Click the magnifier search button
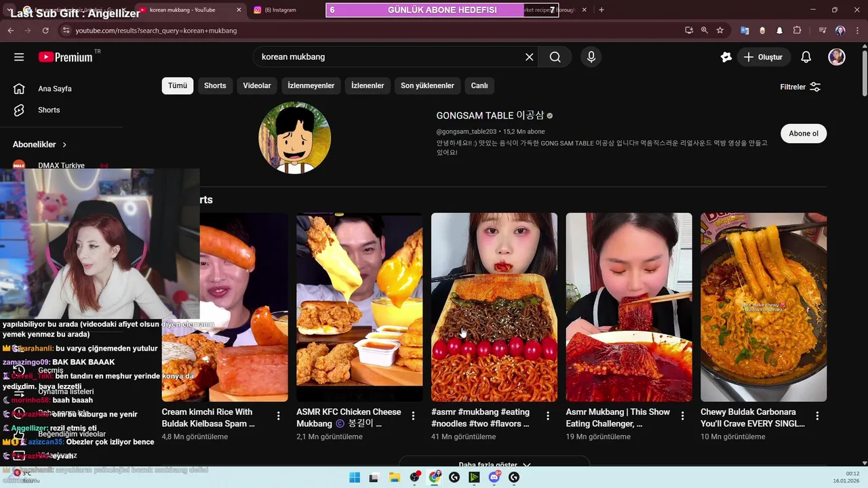 [555, 57]
